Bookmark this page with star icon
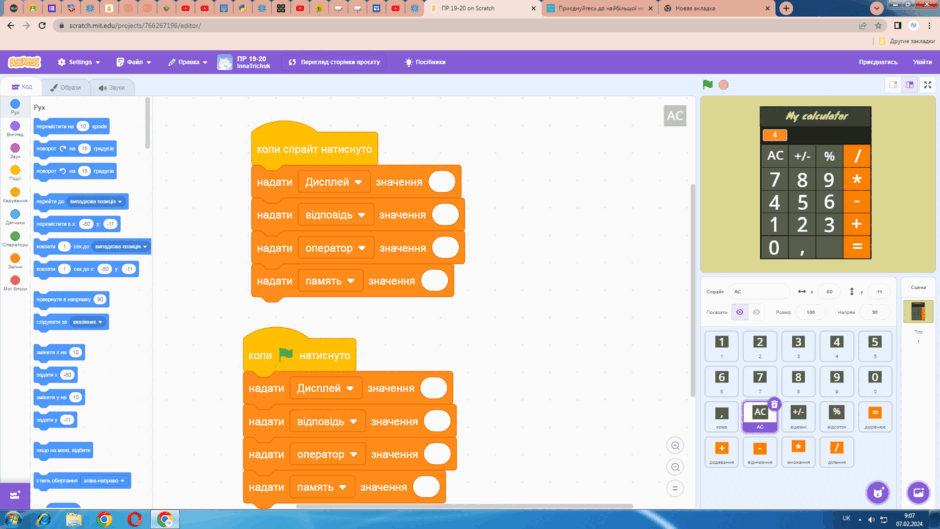The image size is (940, 529). click(x=878, y=26)
